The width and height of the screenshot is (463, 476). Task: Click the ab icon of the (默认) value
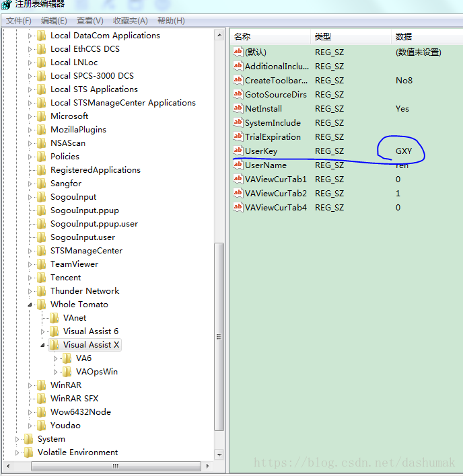click(238, 52)
